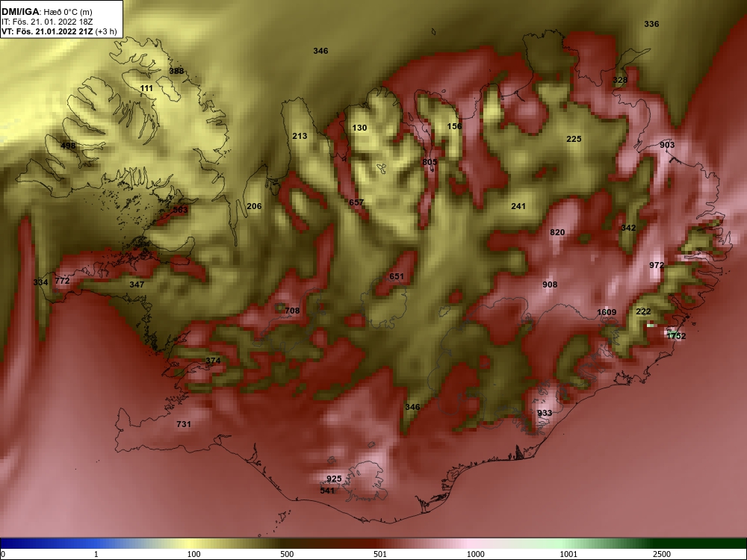Click the 'IT: Fös. 21. 01. 2022 18Z' line
747x560 pixels.
click(47, 22)
